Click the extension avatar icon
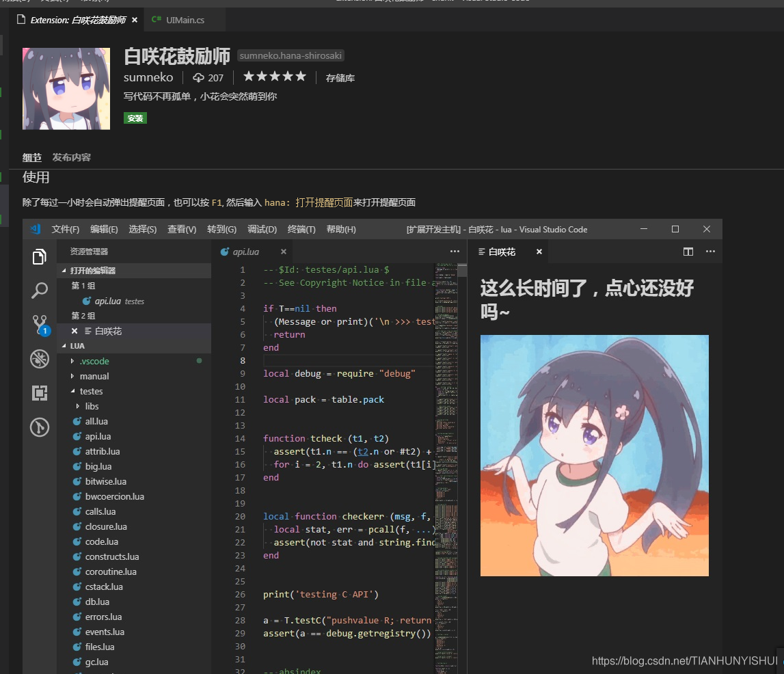Screen dimensions: 784x674 (66, 88)
